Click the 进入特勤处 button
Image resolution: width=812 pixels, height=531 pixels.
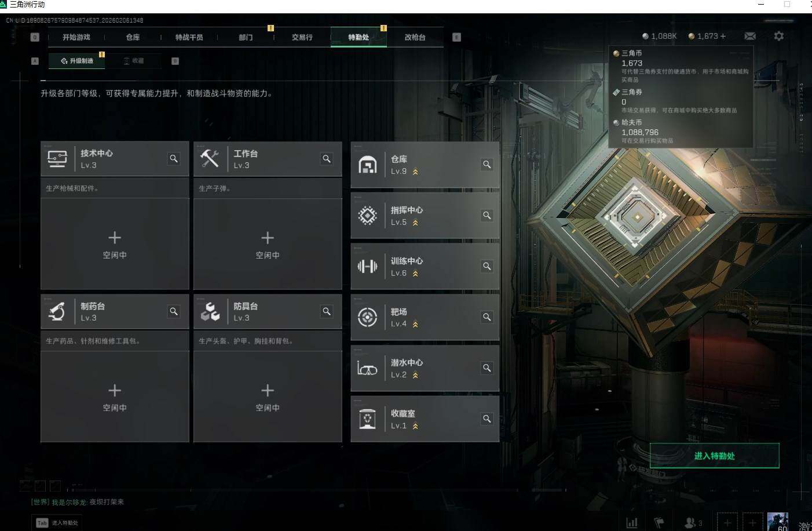(715, 456)
